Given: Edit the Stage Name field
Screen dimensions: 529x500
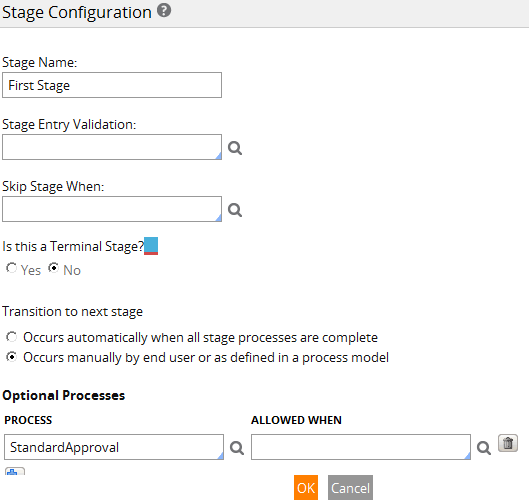Looking at the screenshot, I should point(112,85).
